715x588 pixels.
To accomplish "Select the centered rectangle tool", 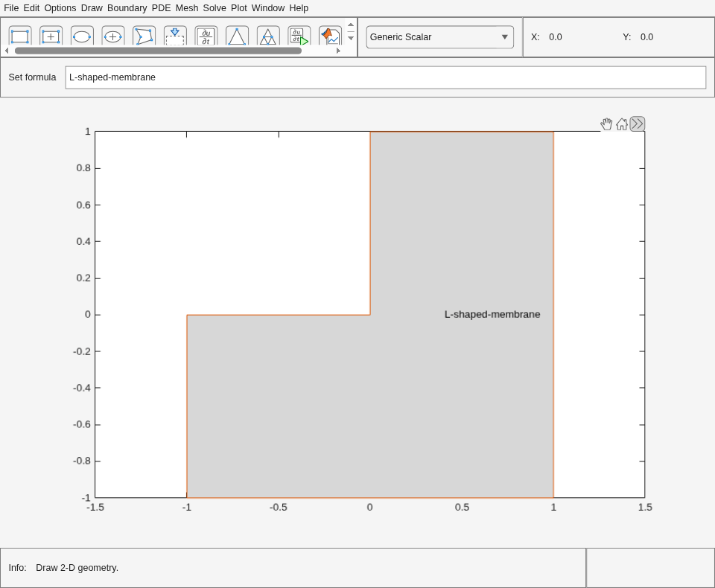I will point(51,36).
